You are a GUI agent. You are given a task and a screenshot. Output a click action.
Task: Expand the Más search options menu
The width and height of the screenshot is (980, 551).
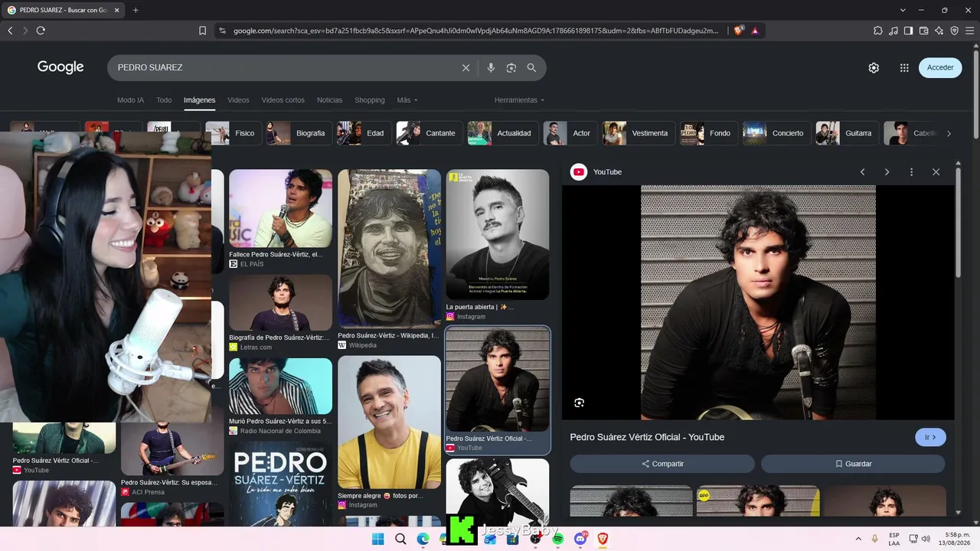[x=407, y=100]
